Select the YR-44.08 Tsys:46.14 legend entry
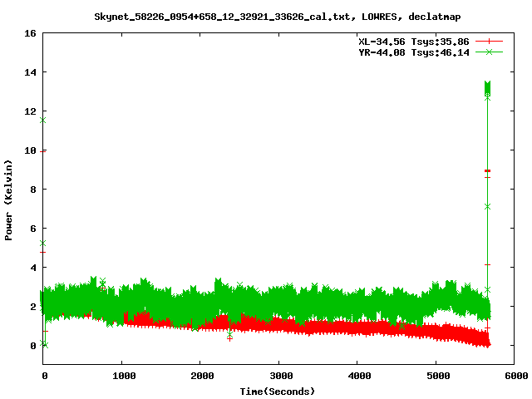Screen dimensions: 532x399 (x=414, y=52)
